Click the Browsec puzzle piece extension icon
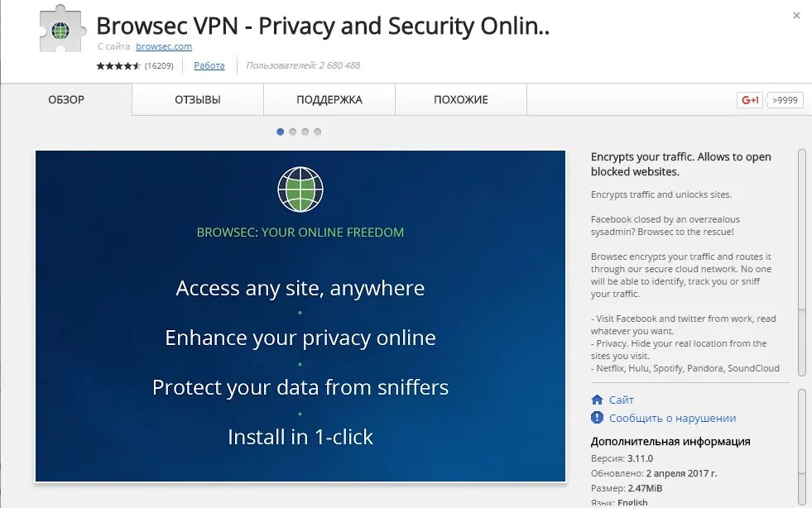This screenshot has height=508, width=812. coord(61,29)
